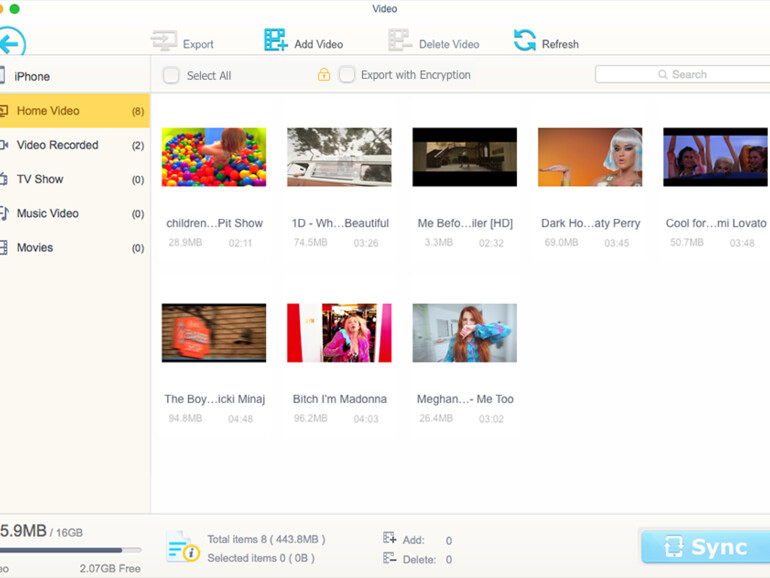Select the Cool for Demi Lovato thumbnail
770x578 pixels.
(x=715, y=157)
